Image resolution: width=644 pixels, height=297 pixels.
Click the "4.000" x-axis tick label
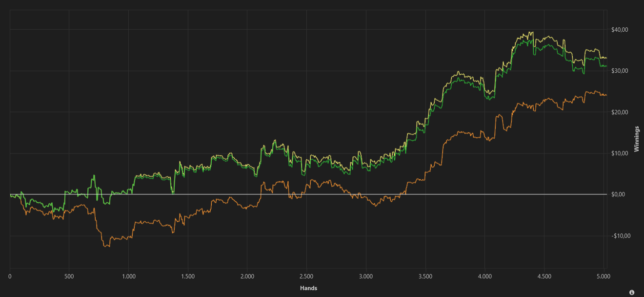coord(485,276)
